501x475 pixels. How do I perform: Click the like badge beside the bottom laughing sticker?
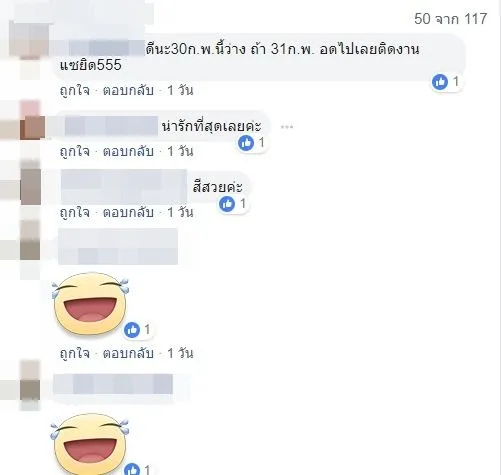(138, 468)
